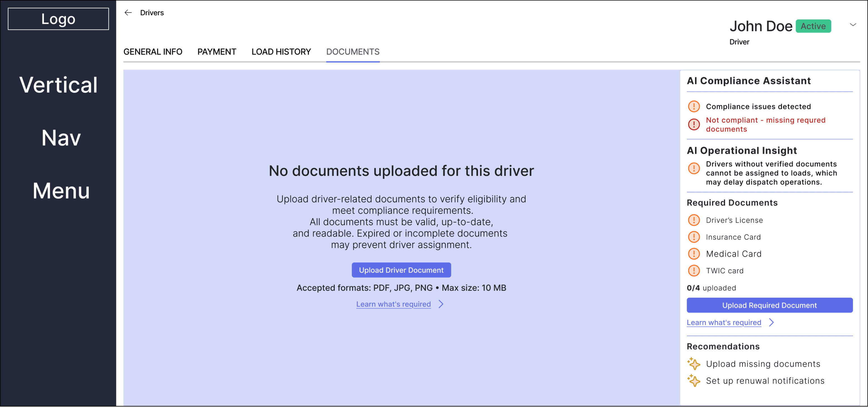868x407 pixels.
Task: Click the Medical Card warning icon
Action: click(x=694, y=254)
